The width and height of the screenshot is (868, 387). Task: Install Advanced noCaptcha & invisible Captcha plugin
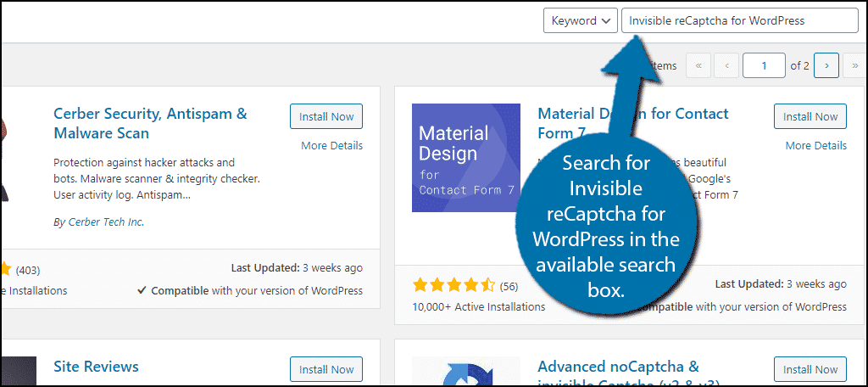click(x=810, y=369)
